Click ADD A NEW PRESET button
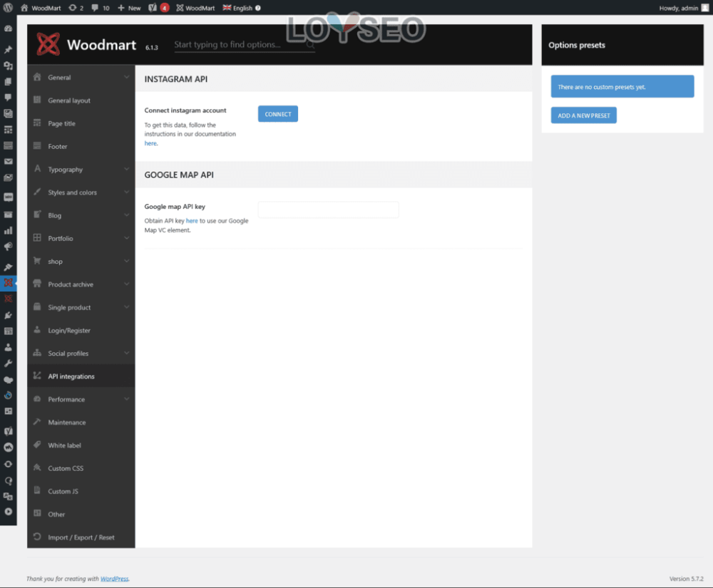The width and height of the screenshot is (713, 588). (584, 115)
